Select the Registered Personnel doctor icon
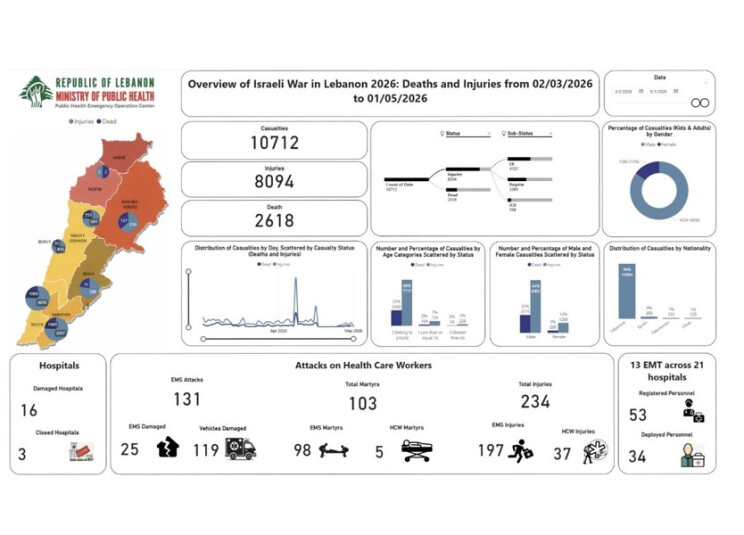This screenshot has height=535, width=744. (694, 411)
